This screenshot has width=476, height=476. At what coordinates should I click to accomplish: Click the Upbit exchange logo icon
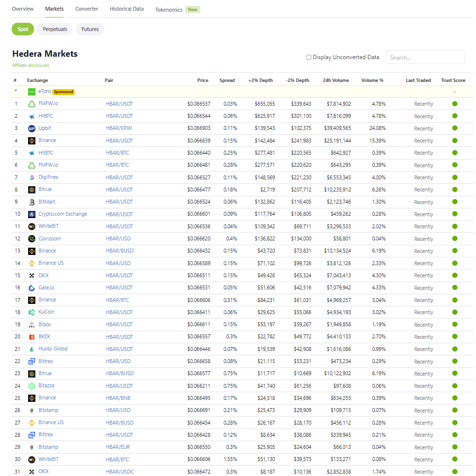(32, 128)
